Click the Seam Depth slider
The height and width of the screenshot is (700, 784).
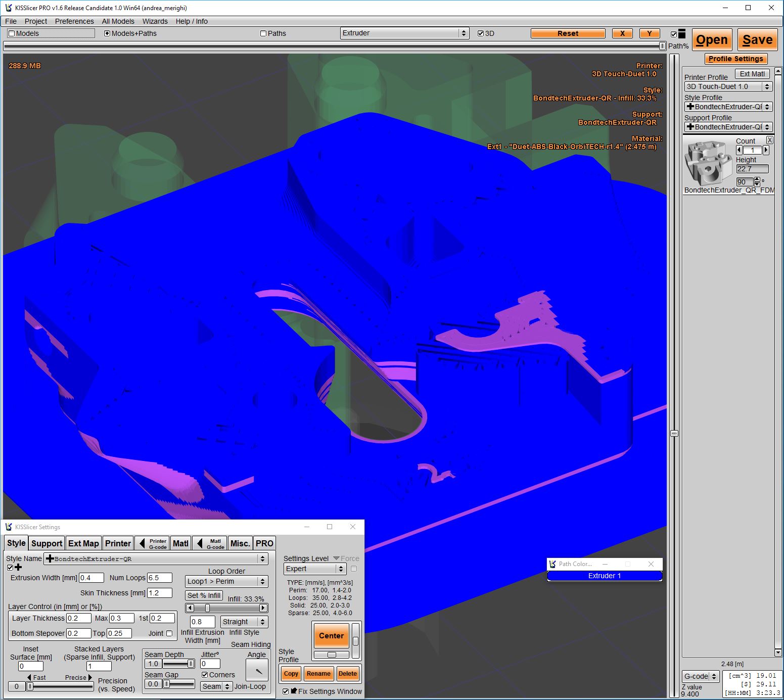coord(179,664)
